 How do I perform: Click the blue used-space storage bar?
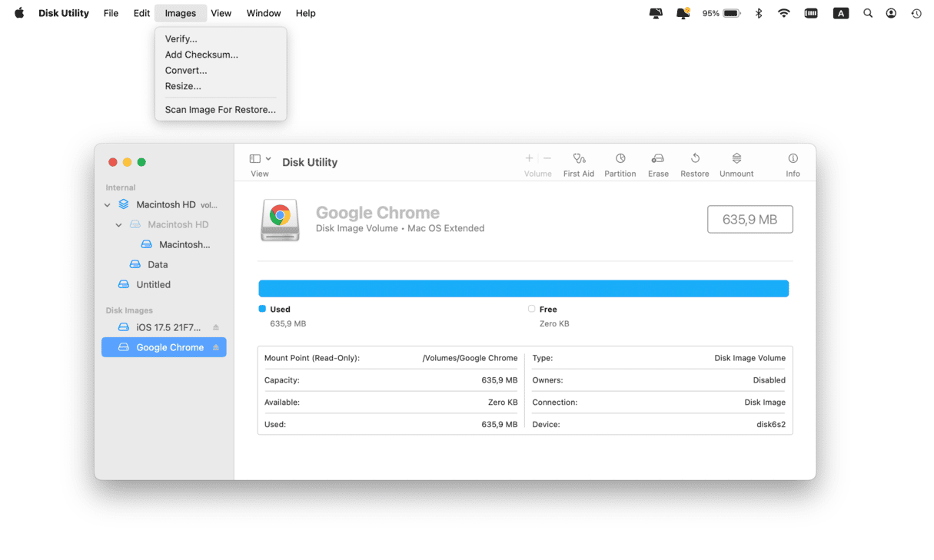[x=523, y=288]
